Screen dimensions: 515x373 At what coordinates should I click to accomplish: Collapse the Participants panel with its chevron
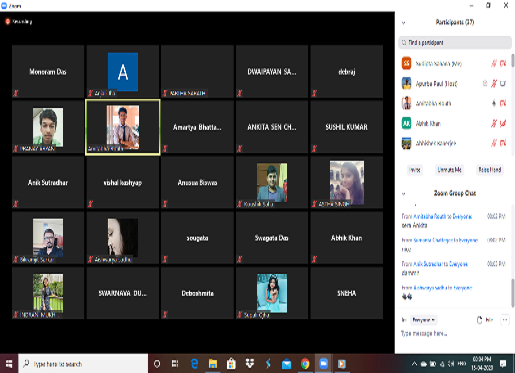(403, 23)
